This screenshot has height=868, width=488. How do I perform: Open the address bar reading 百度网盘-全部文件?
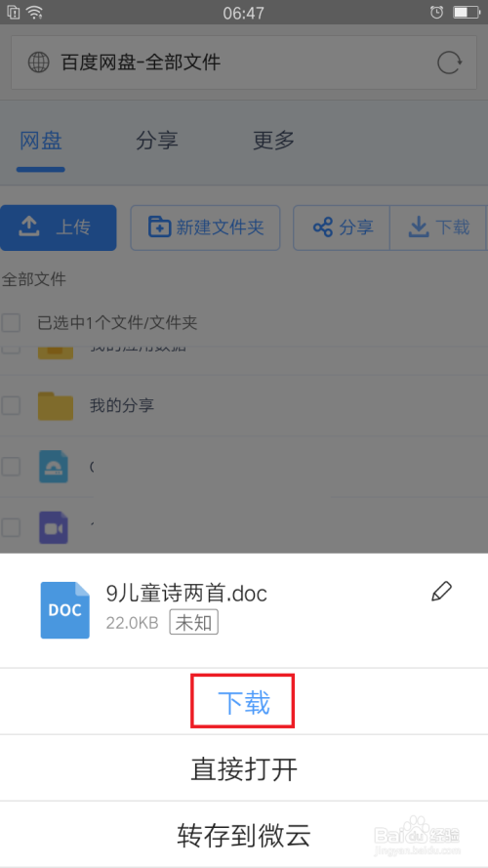[x=244, y=62]
